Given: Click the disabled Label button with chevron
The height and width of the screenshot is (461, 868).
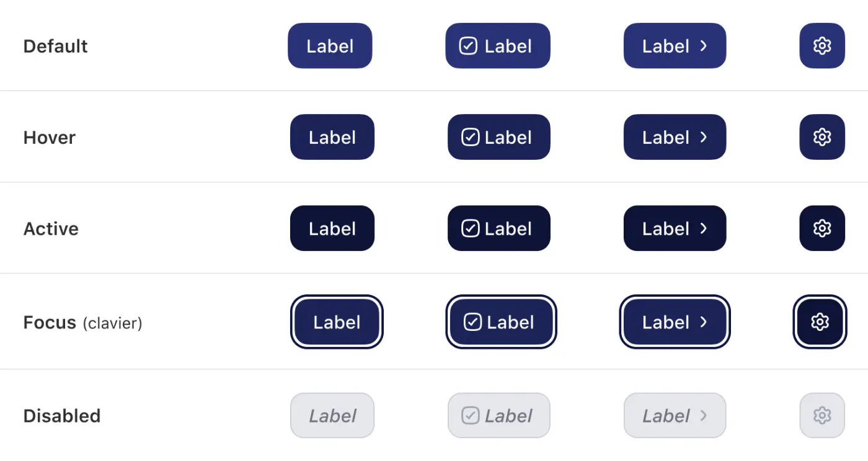Looking at the screenshot, I should point(675,415).
